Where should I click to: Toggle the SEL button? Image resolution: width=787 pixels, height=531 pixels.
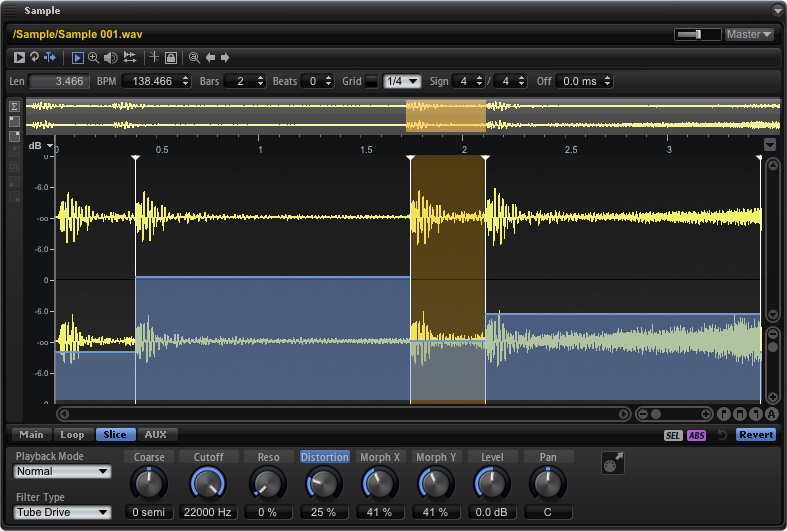pos(674,435)
